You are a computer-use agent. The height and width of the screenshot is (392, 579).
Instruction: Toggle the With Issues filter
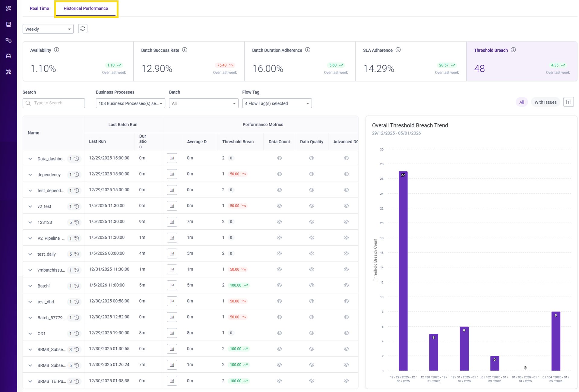(545, 102)
